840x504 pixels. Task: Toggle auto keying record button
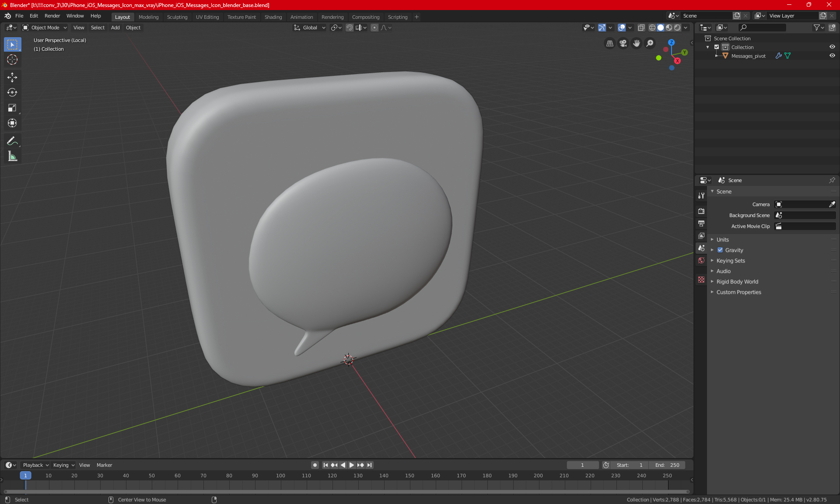315,465
